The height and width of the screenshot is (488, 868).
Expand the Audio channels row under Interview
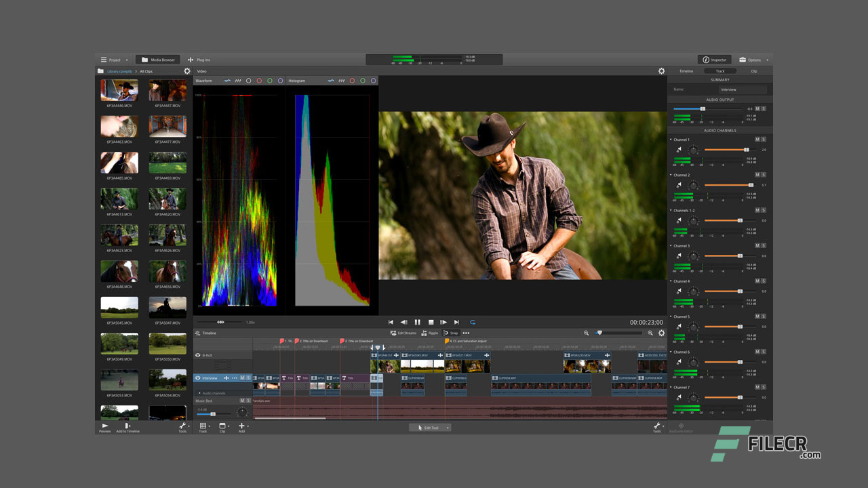pyautogui.click(x=199, y=393)
